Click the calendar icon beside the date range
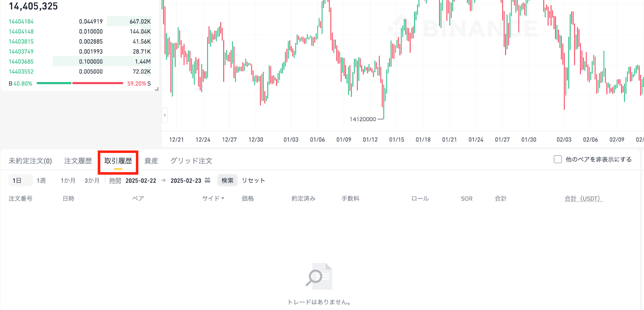This screenshot has height=310, width=644. [x=207, y=180]
